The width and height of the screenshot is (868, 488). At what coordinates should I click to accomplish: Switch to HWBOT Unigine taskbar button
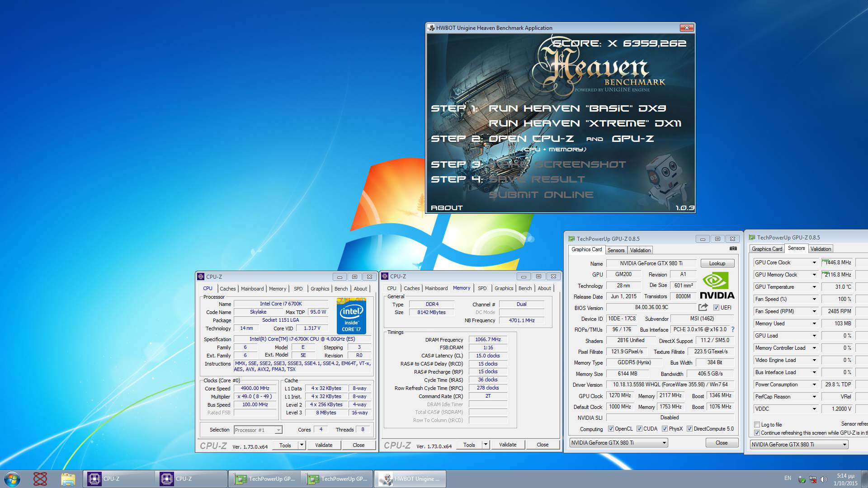click(410, 479)
